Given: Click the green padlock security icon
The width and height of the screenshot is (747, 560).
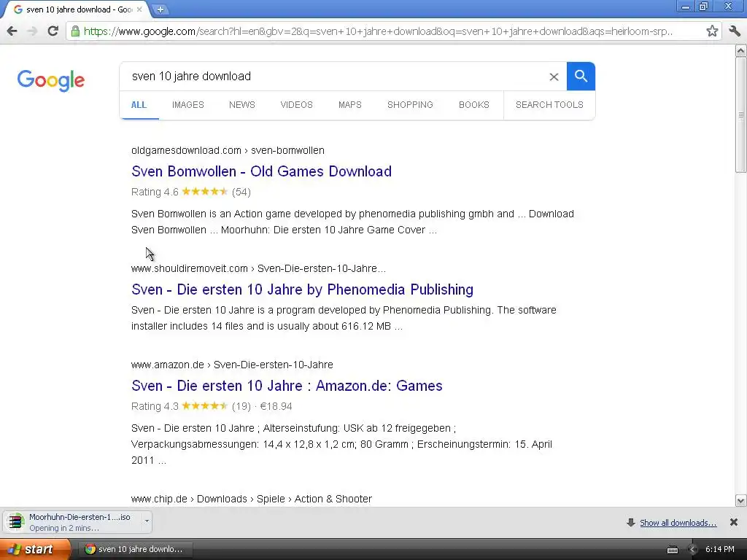Looking at the screenshot, I should [x=75, y=31].
